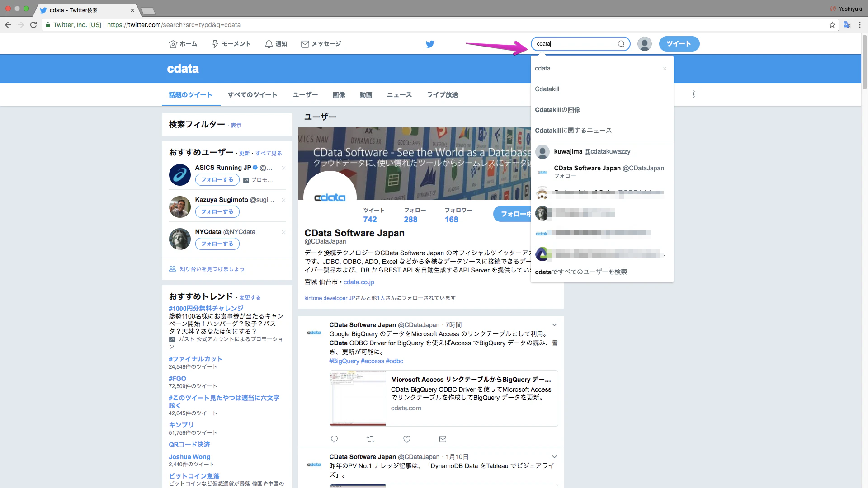Choose kuwajima @cdatakuwazzy suggestion
The height and width of the screenshot is (488, 868).
[602, 151]
